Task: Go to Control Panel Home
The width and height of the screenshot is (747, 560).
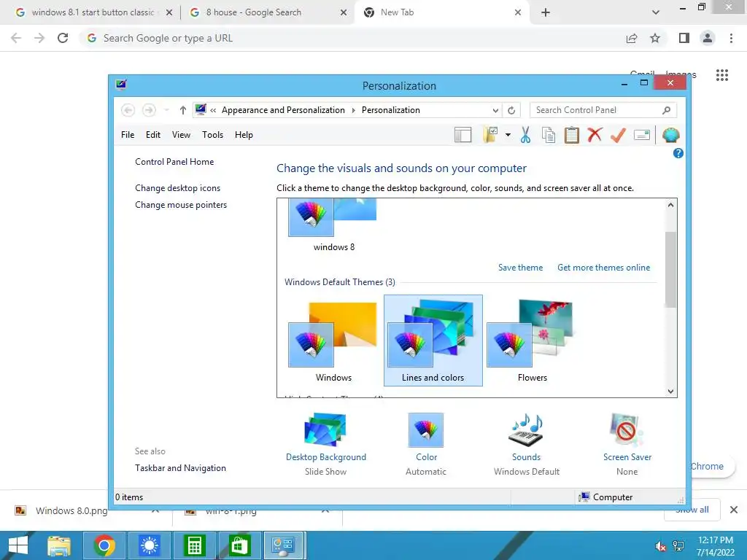Action: tap(174, 162)
